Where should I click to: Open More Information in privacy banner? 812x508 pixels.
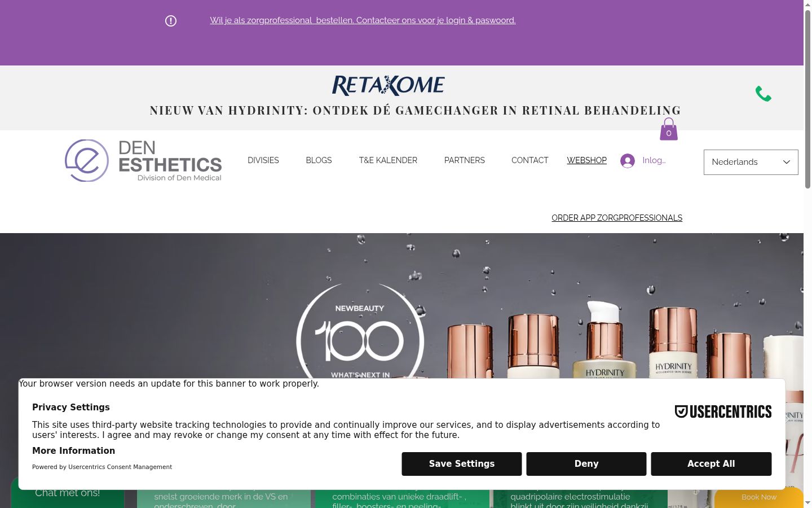point(73,451)
